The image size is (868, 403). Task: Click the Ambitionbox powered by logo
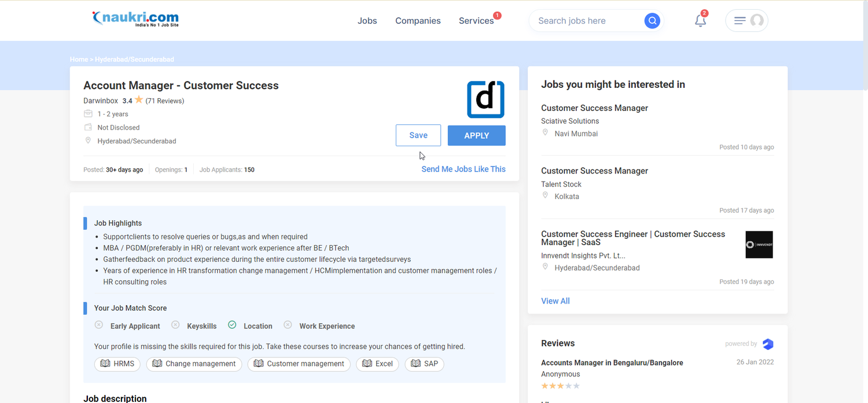click(768, 344)
